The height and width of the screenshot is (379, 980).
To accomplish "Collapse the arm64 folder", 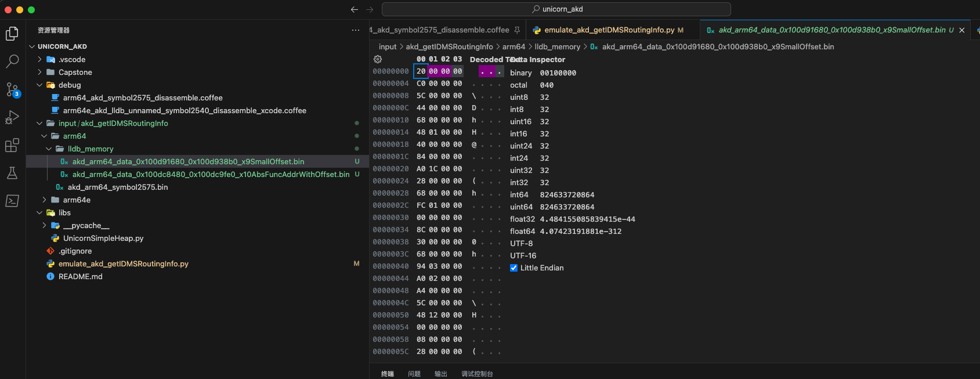I will coord(44,136).
